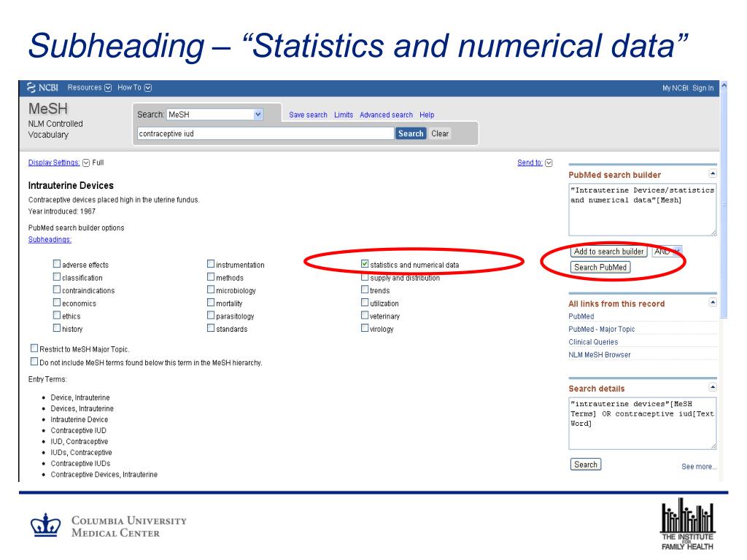Check the instrumentation subheading
Image resolution: width=747 pixels, height=560 pixels.
pyautogui.click(x=211, y=264)
